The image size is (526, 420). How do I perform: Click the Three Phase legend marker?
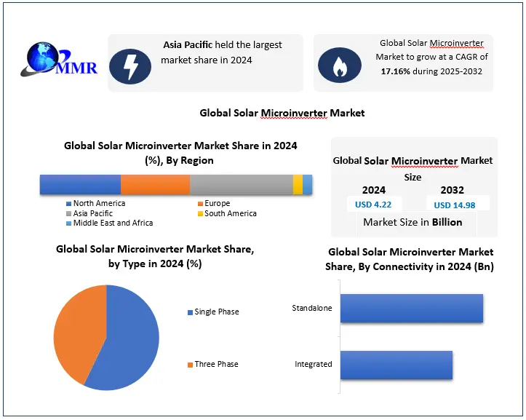tap(190, 365)
